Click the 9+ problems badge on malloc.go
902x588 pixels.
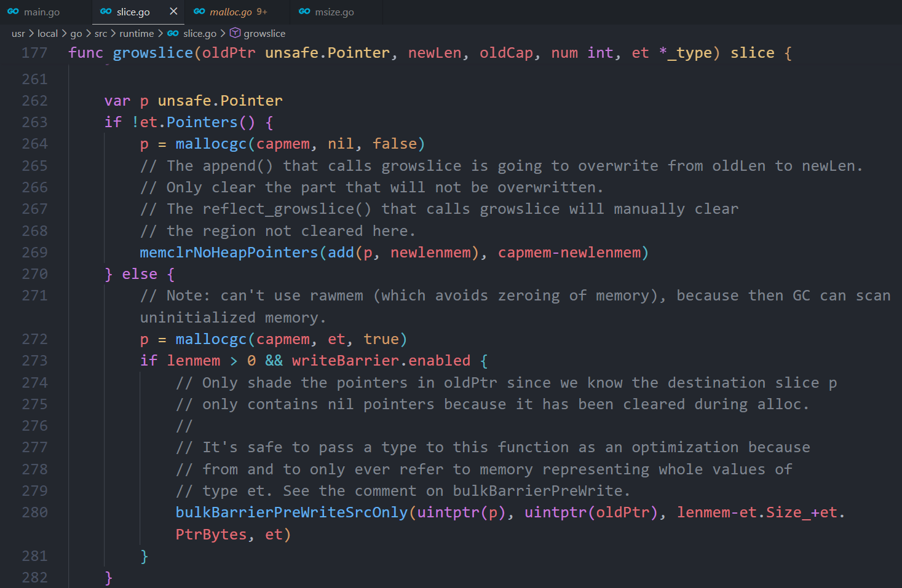(x=262, y=12)
